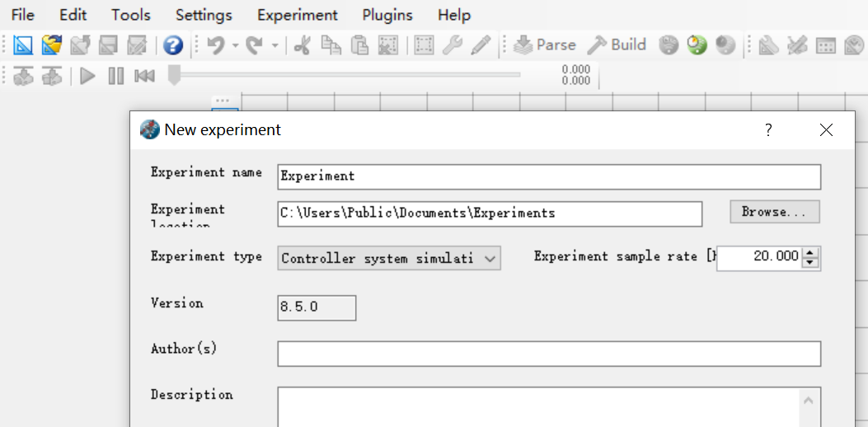Click the calendar grid icon in toolbar
Viewport: 868px width, 427px height.
[x=826, y=45]
